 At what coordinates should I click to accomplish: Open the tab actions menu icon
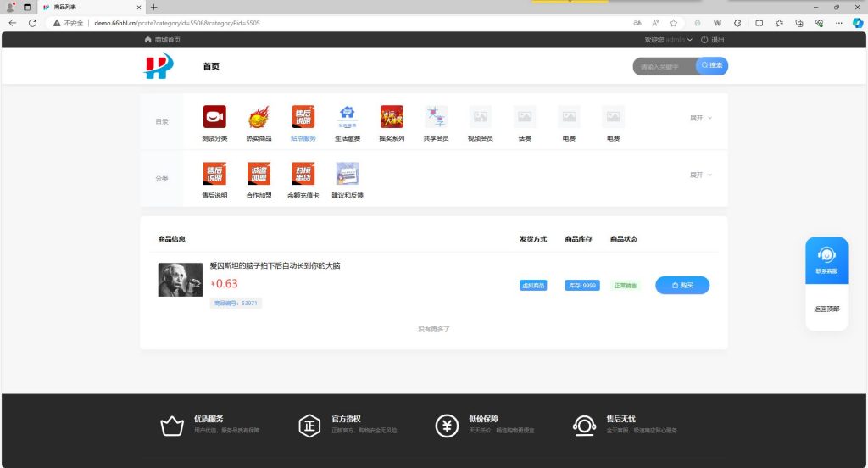click(26, 7)
